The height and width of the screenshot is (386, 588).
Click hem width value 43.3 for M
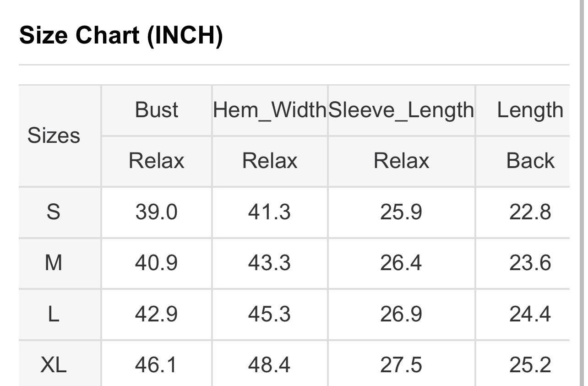pyautogui.click(x=269, y=263)
